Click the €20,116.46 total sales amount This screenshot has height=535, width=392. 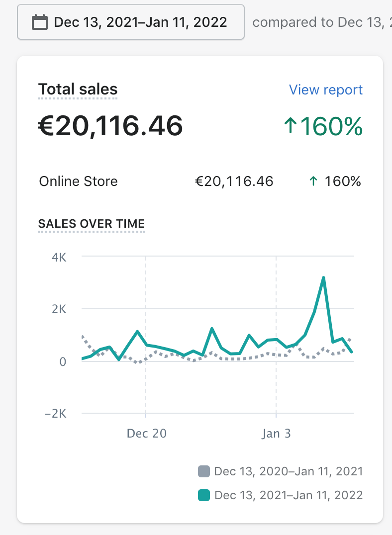[110, 126]
